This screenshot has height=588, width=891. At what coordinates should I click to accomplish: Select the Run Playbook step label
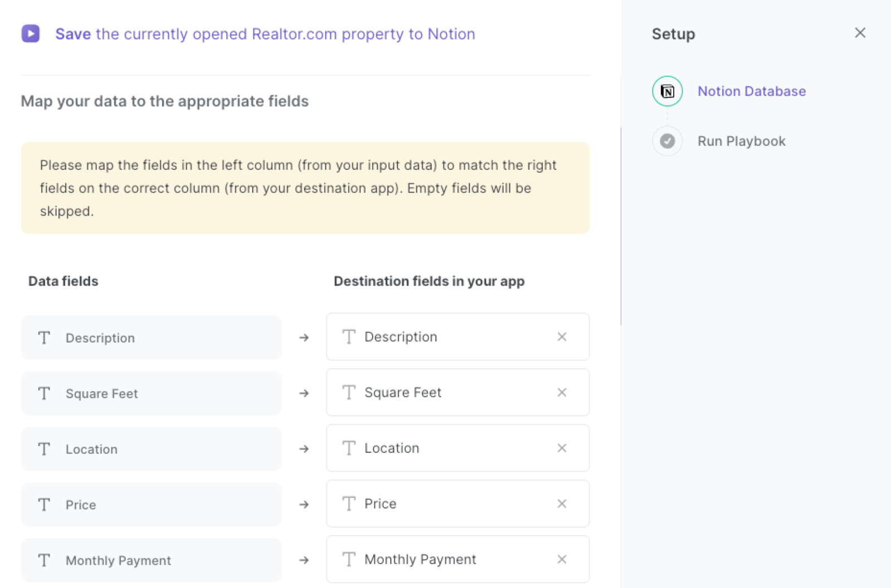click(741, 141)
